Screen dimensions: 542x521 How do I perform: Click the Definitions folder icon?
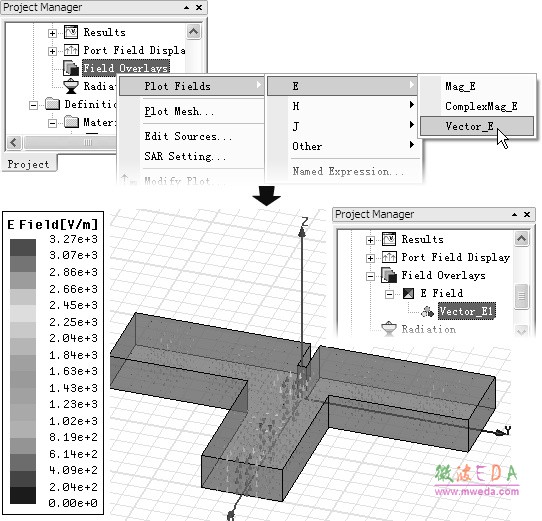[x=53, y=104]
